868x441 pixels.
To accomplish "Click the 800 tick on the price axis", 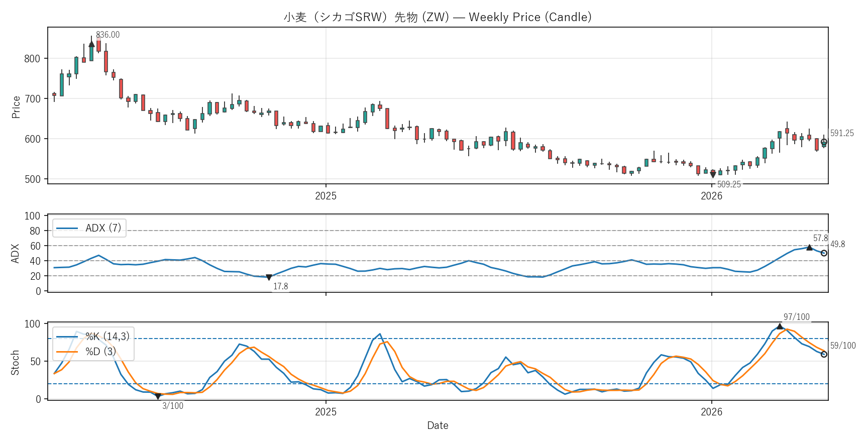I will click(x=32, y=59).
